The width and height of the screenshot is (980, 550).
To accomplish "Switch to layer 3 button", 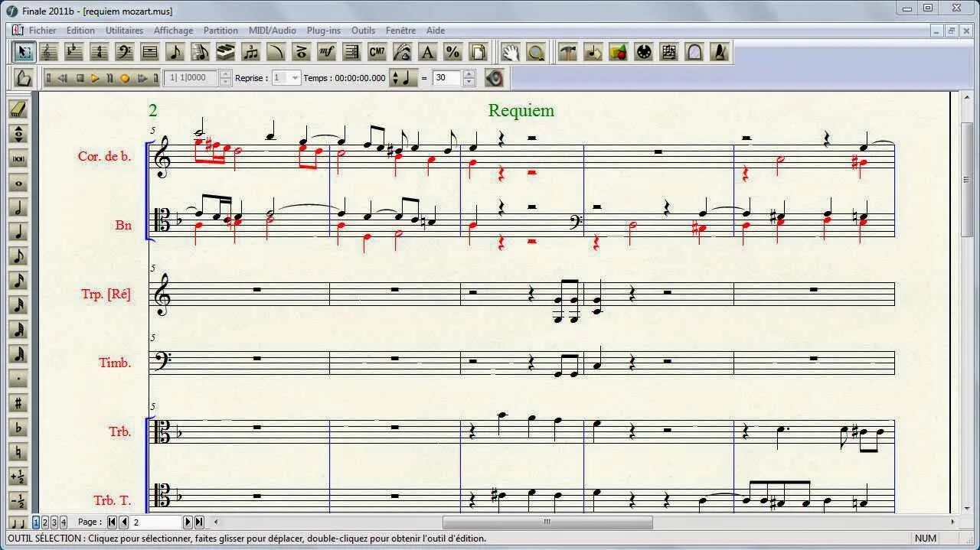I will pyautogui.click(x=54, y=522).
